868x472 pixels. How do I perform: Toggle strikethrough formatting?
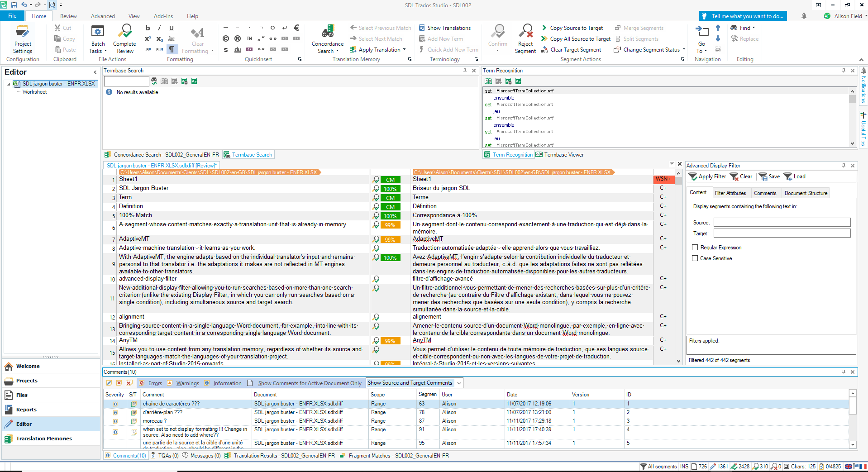226,49
